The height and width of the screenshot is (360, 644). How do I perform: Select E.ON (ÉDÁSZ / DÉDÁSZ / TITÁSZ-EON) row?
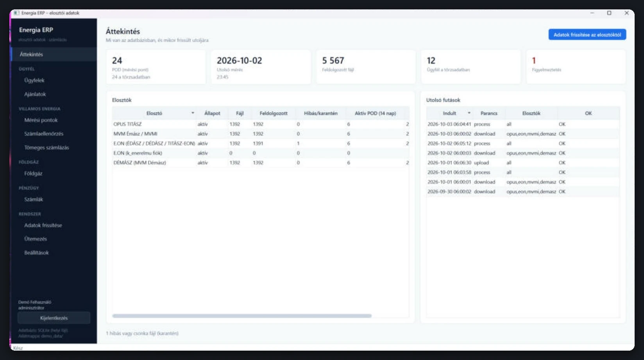coord(261,143)
